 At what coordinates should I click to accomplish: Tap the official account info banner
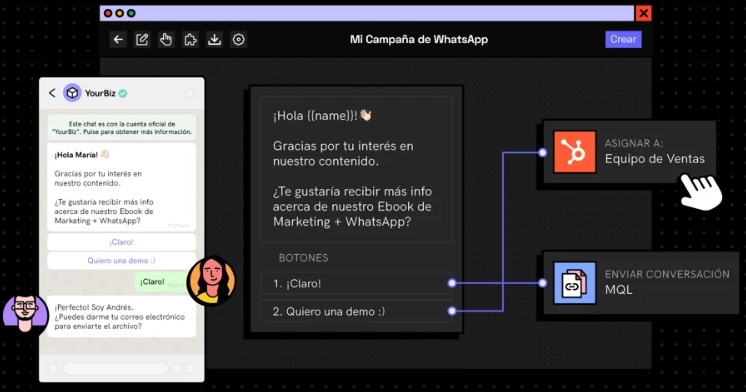(x=122, y=127)
